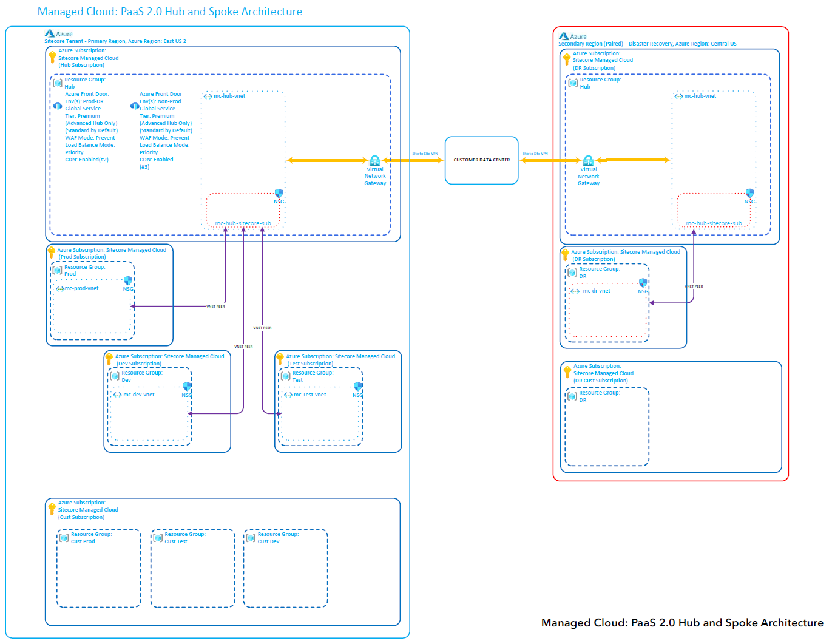Click the Resource Group icon for Cust Prod
This screenshot has width=832, height=644.
pyautogui.click(x=64, y=537)
